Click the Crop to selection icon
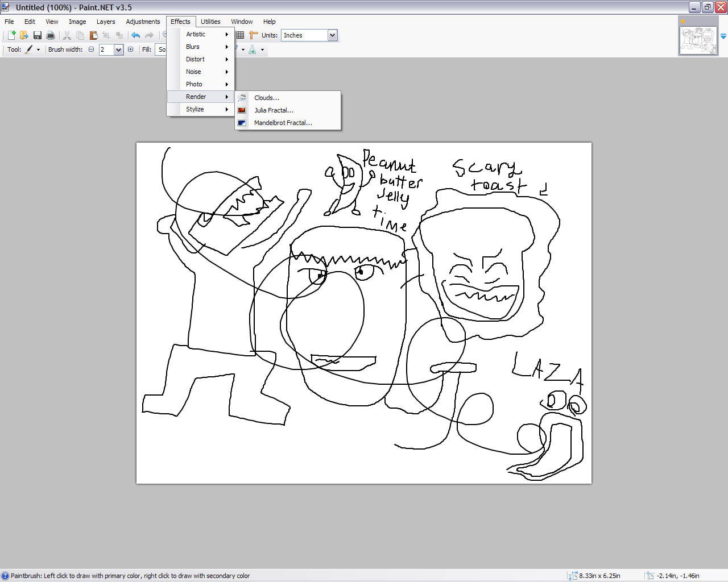The width and height of the screenshot is (728, 582). [106, 35]
